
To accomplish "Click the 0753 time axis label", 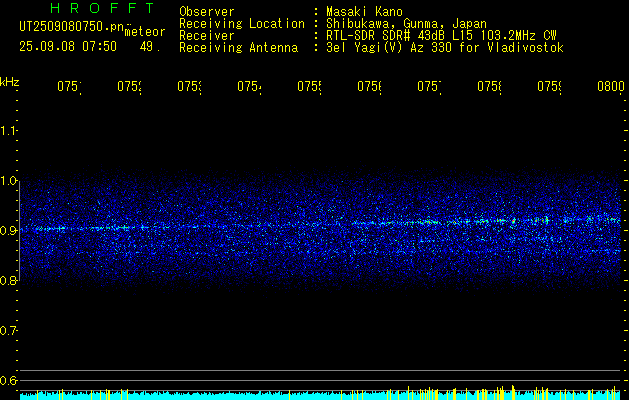I will [189, 86].
